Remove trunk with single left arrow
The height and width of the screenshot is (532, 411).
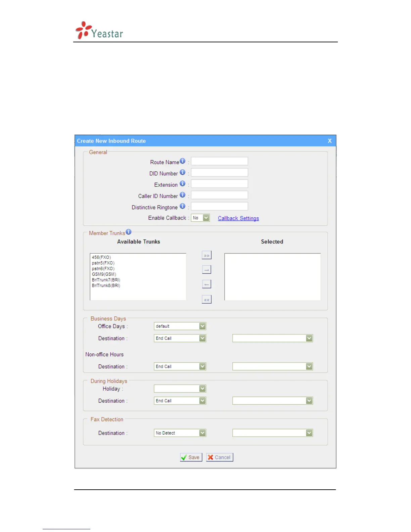207,284
